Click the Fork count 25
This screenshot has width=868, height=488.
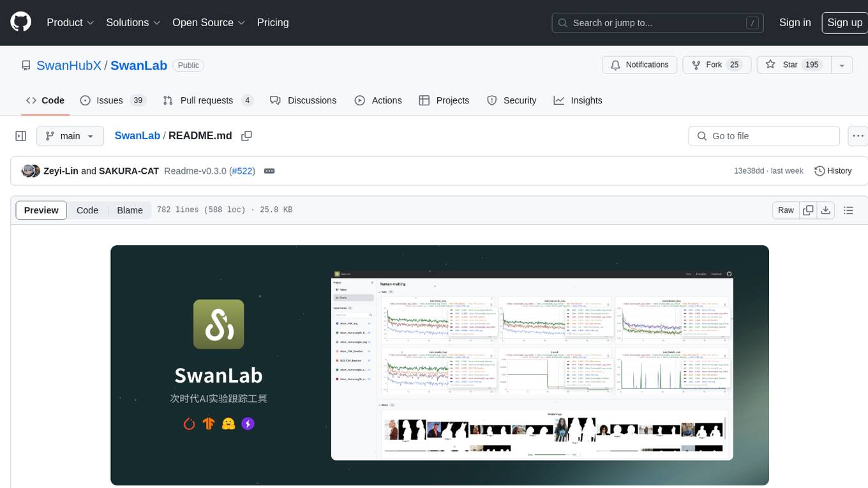coord(734,65)
